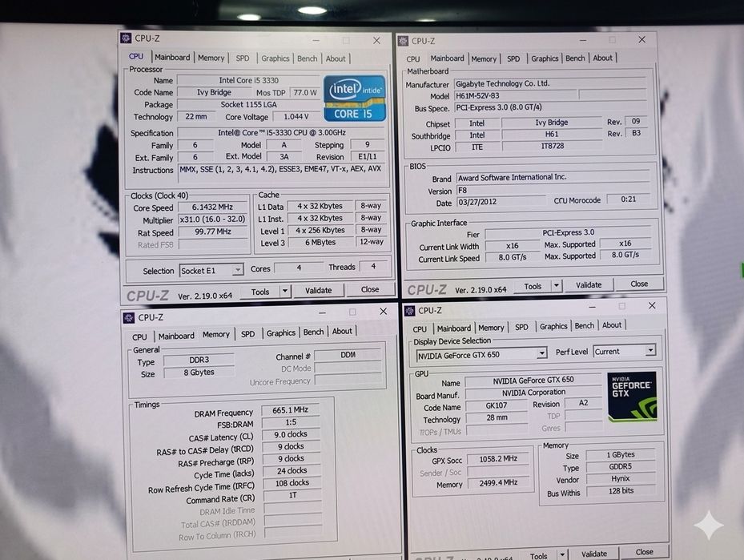The width and height of the screenshot is (744, 560).
Task: Click Close button in processor window
Action: [x=370, y=289]
